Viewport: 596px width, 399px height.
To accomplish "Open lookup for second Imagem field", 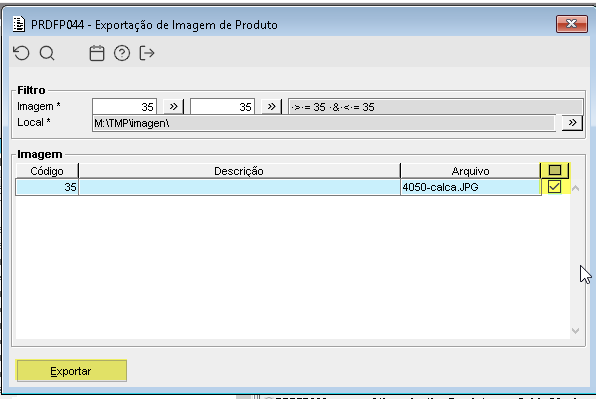I will click(x=271, y=106).
